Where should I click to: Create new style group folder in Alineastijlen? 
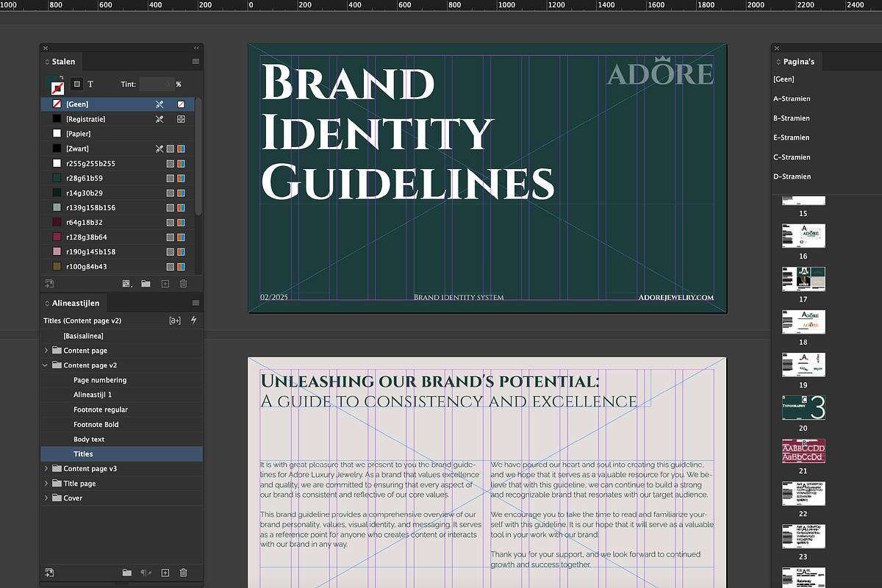point(126,573)
